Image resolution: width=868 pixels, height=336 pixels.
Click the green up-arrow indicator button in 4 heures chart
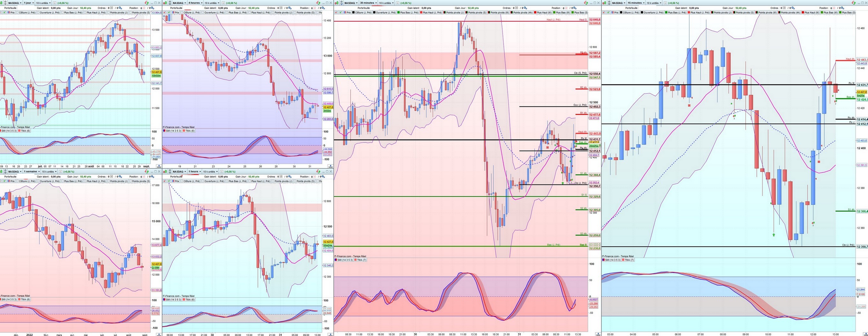[x=169, y=12]
